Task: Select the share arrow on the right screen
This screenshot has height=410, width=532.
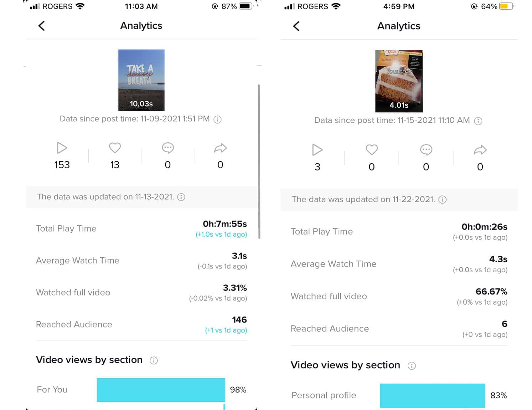Action: (480, 149)
